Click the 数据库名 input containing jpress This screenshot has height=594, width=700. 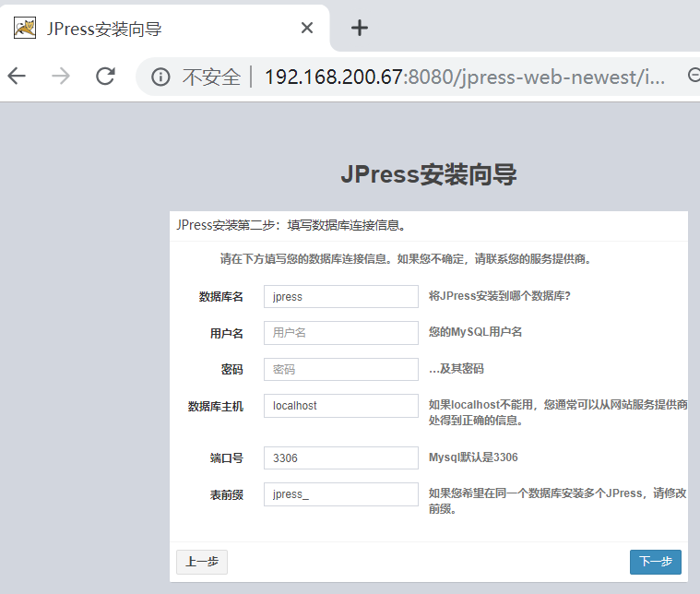pos(341,297)
